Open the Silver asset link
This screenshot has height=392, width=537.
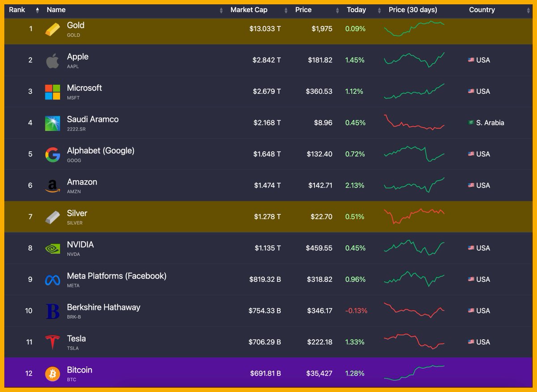click(77, 213)
